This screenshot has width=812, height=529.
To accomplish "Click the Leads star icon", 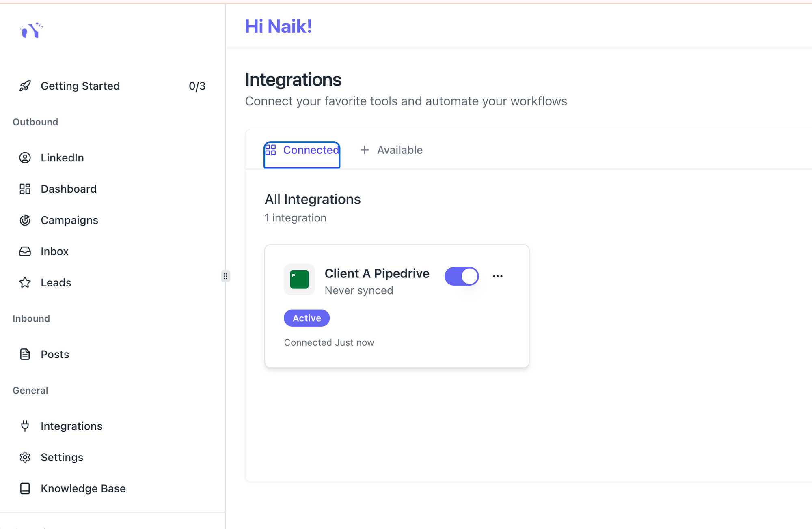I will [25, 283].
